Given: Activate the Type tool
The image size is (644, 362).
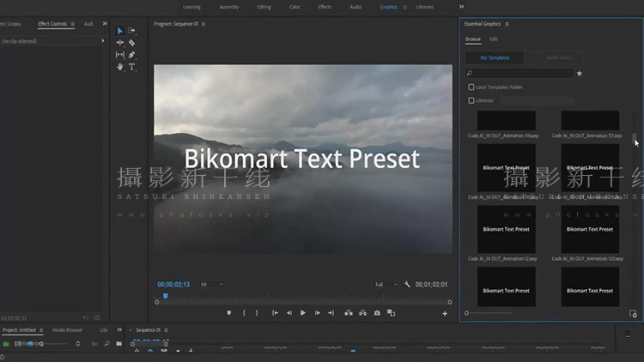Looking at the screenshot, I should (131, 67).
